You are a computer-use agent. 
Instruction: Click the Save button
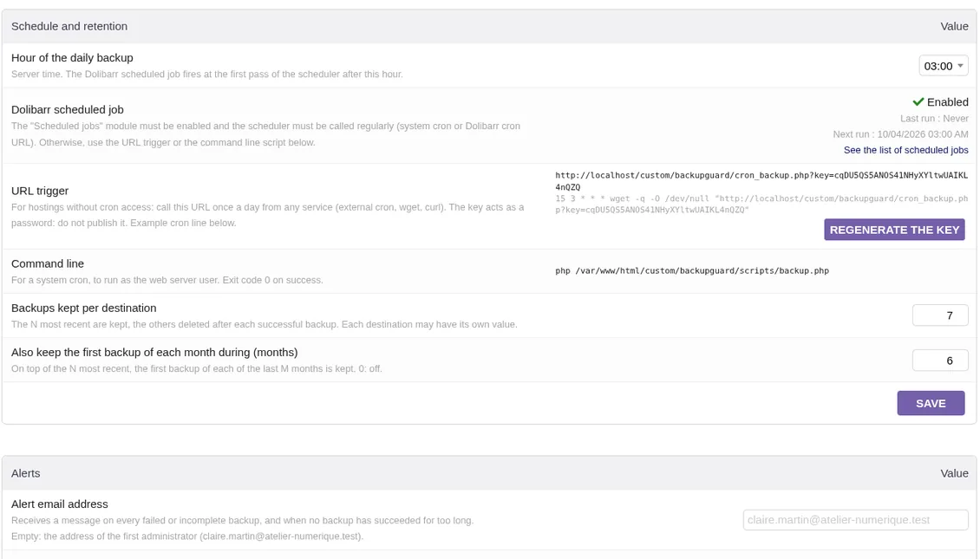(931, 404)
